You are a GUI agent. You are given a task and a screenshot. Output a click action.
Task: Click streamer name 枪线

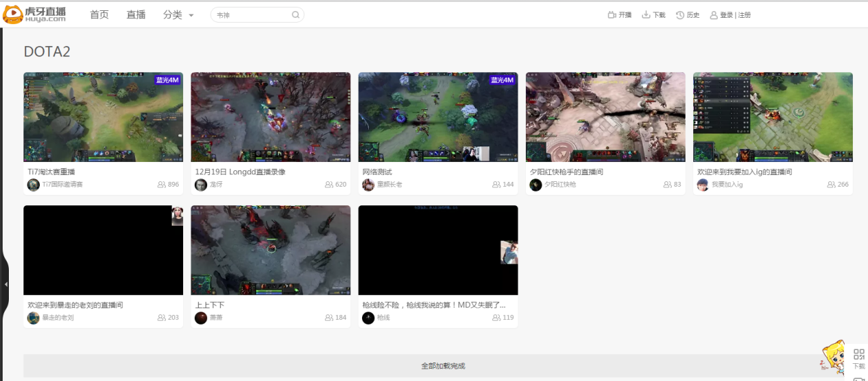(x=383, y=318)
